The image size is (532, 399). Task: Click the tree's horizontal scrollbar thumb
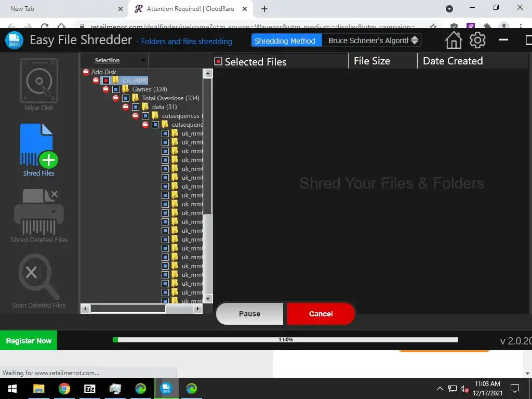point(128,309)
